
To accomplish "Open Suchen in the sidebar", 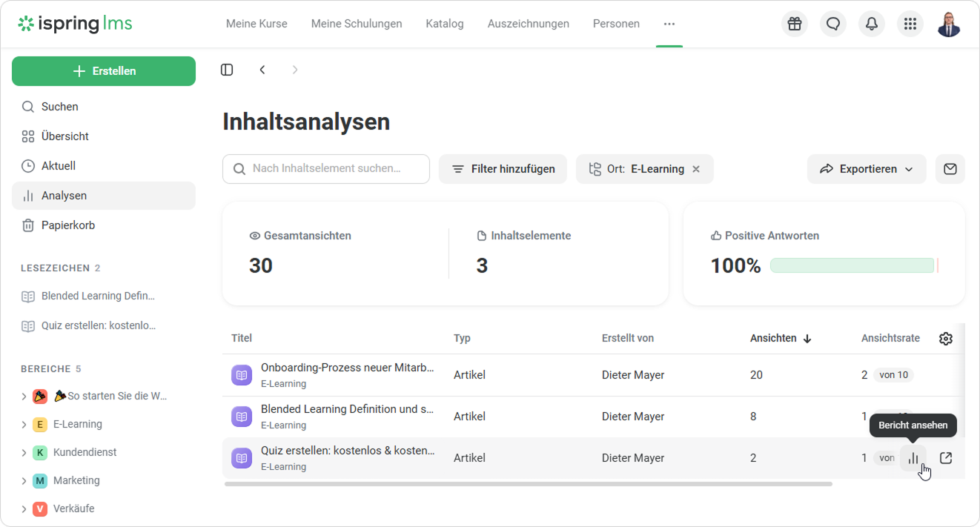I will pos(104,107).
